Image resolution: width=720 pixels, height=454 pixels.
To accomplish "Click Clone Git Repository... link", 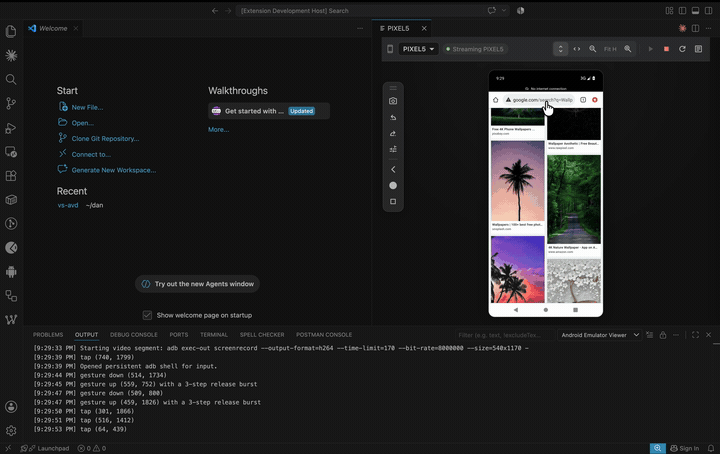I will [105, 139].
